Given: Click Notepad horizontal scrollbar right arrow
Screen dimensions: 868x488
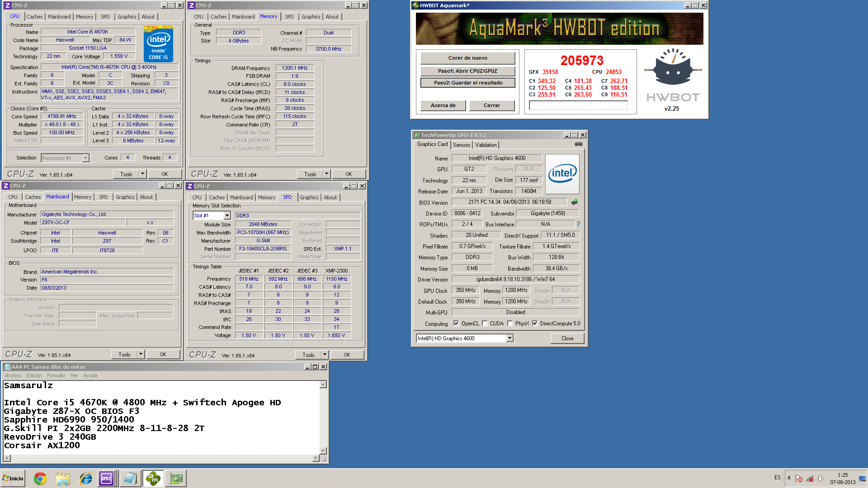Looking at the screenshot, I should 316,458.
